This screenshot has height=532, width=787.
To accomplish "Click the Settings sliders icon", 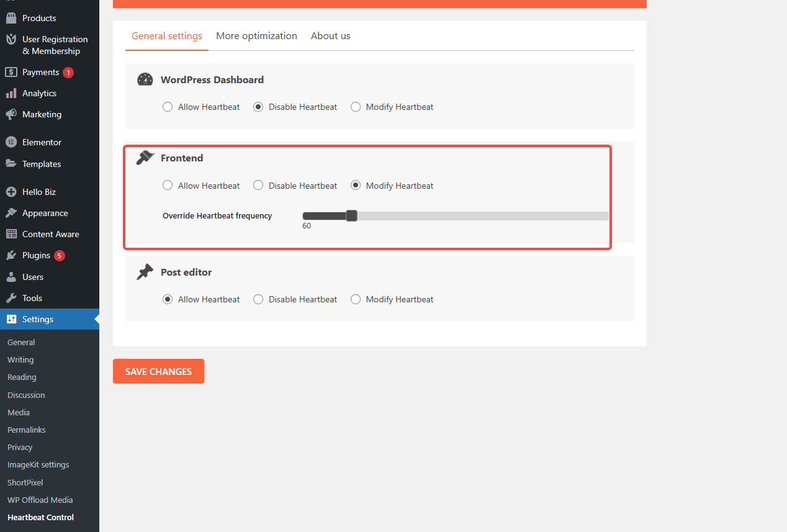I will click(11, 319).
